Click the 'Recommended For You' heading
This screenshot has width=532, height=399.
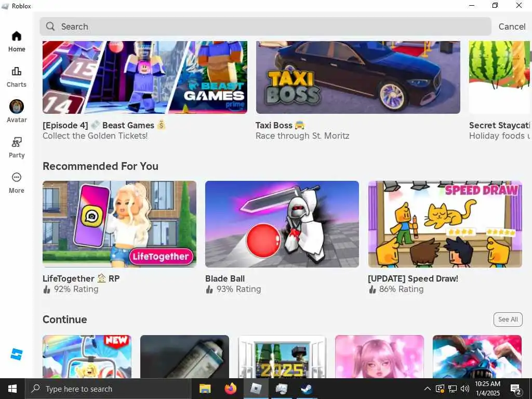pyautogui.click(x=100, y=166)
